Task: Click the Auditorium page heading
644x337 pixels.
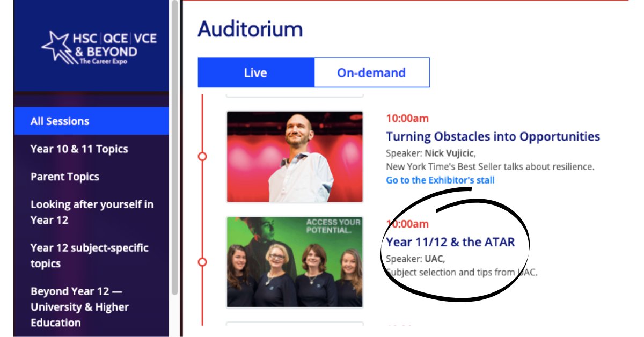Action: 250,29
